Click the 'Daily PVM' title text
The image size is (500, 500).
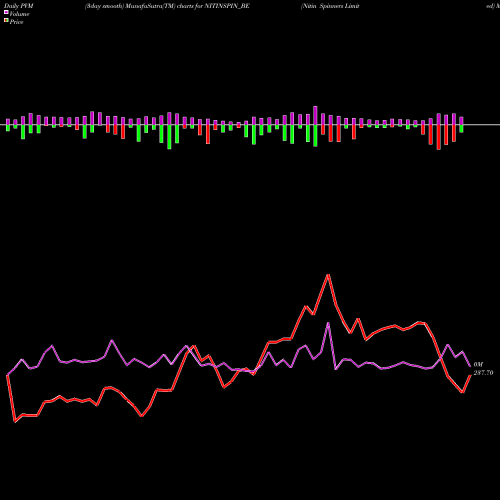point(19,6)
